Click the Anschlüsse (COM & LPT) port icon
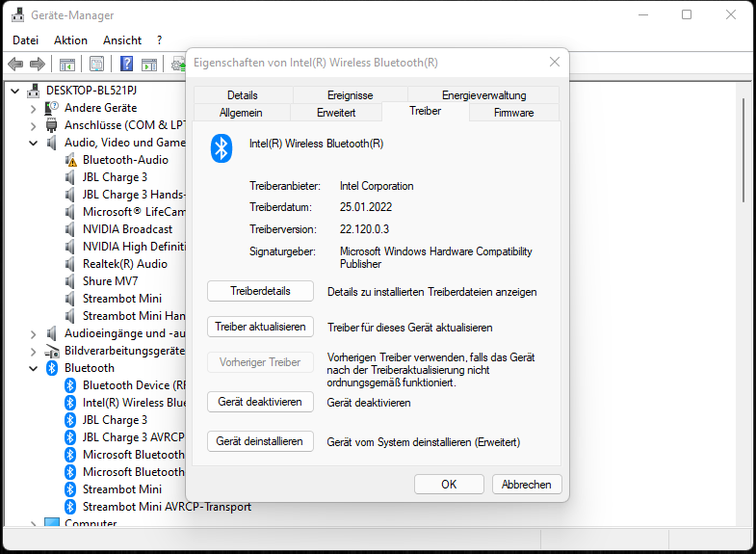This screenshot has width=756, height=554. coord(52,125)
